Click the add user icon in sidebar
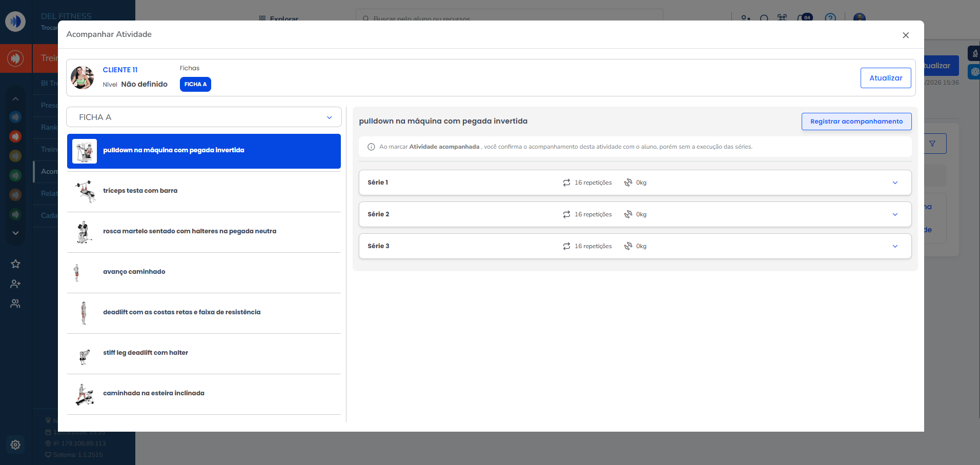Image resolution: width=980 pixels, height=465 pixels. tap(15, 284)
